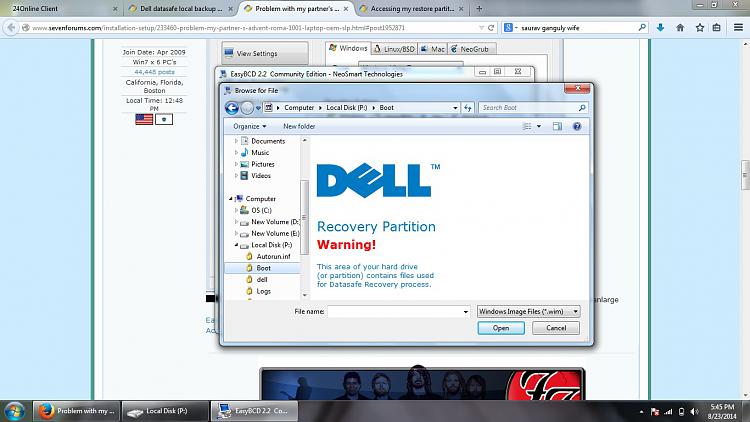Click the sevenforums URL address bar
This screenshot has height=422, width=750.
[249, 28]
